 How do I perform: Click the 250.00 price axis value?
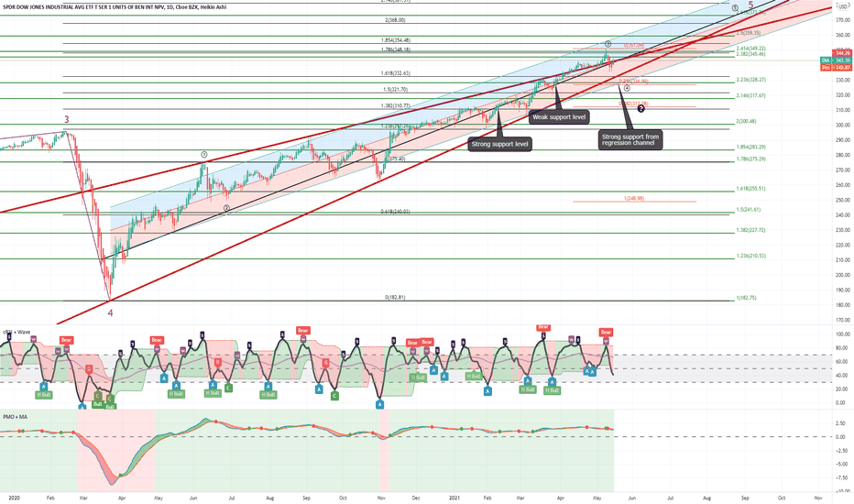(842, 200)
